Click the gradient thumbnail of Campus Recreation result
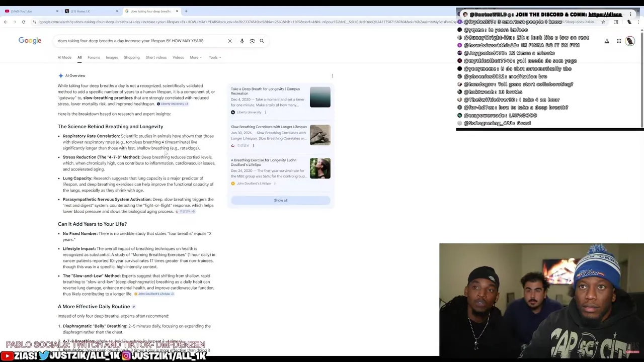This screenshot has height=362, width=644. click(x=320, y=97)
